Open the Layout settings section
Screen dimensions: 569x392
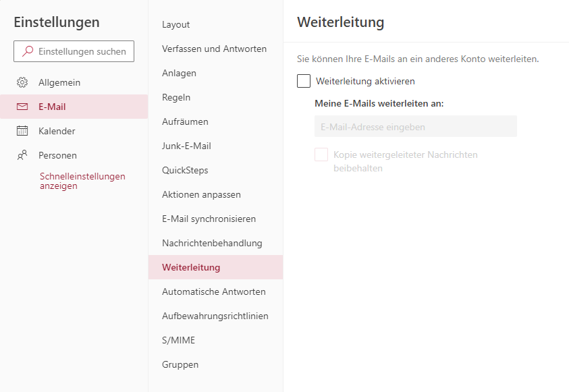click(176, 24)
